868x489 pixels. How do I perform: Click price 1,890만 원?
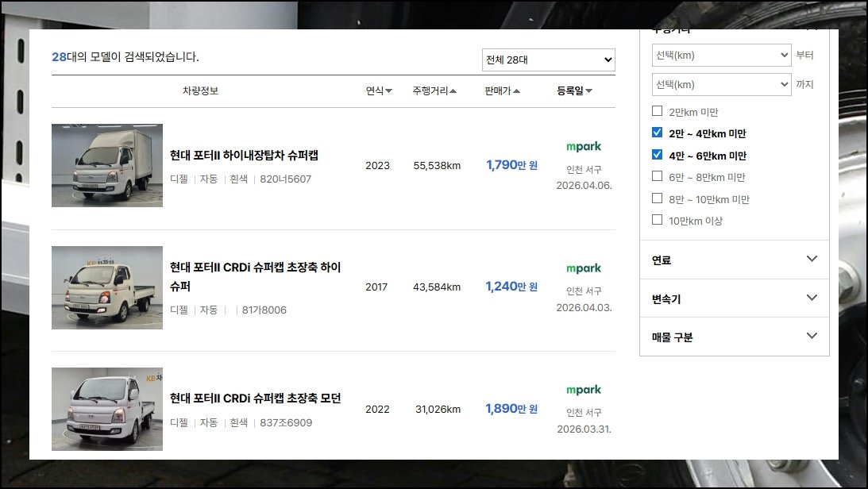[x=512, y=409]
